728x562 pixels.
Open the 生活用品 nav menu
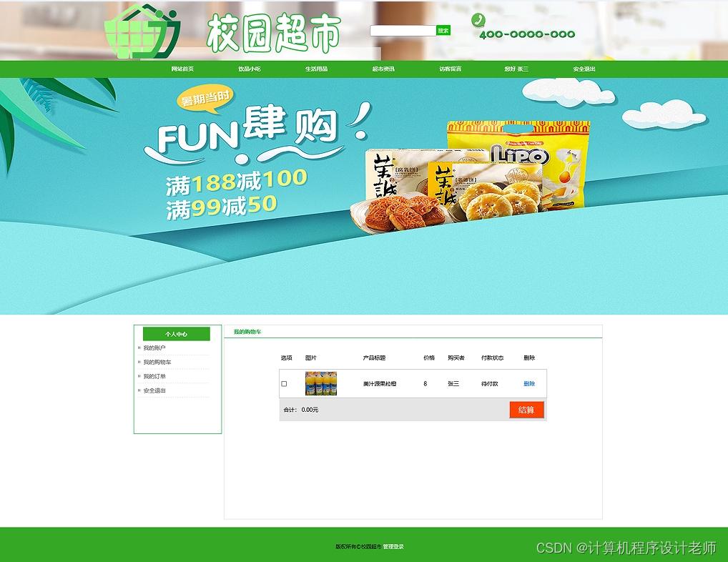(x=316, y=69)
